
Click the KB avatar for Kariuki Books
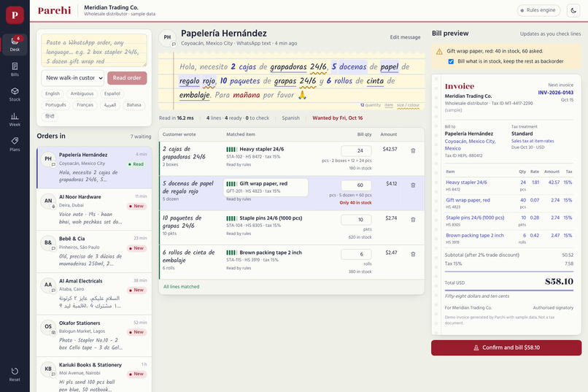[48, 369]
